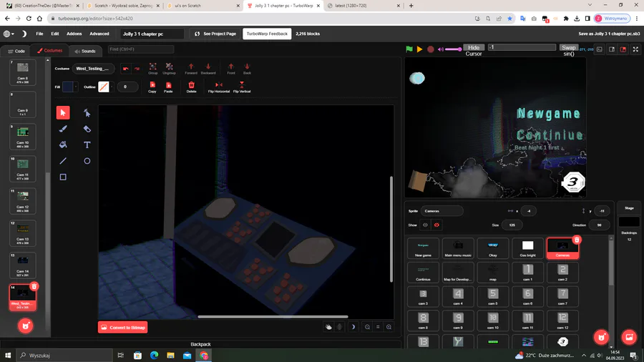The width and height of the screenshot is (644, 362).
Task: Click the Redo arrow in costume toolbar
Action: click(x=137, y=69)
